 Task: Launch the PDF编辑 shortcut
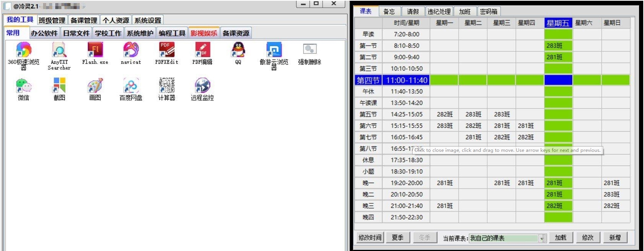(x=202, y=53)
